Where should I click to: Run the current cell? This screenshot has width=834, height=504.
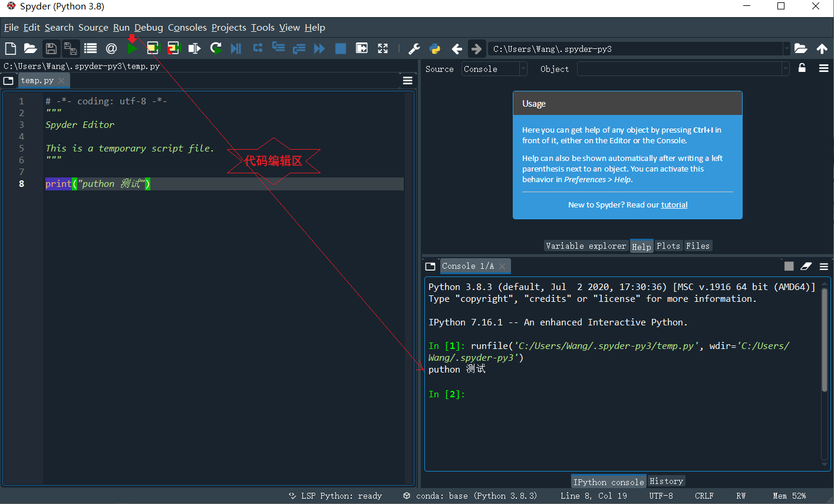(x=153, y=48)
